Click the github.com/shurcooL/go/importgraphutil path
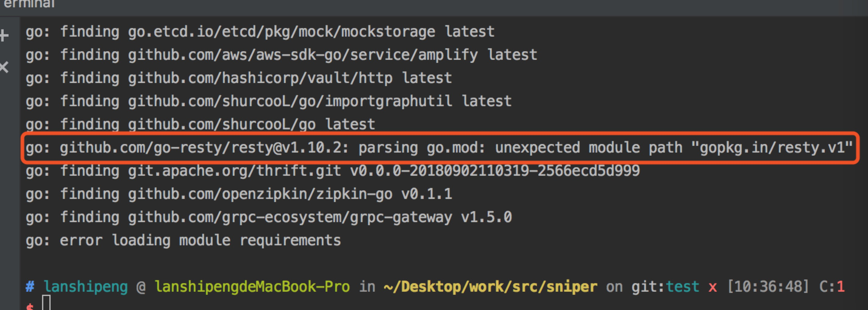This screenshot has width=868, height=310. [290, 102]
